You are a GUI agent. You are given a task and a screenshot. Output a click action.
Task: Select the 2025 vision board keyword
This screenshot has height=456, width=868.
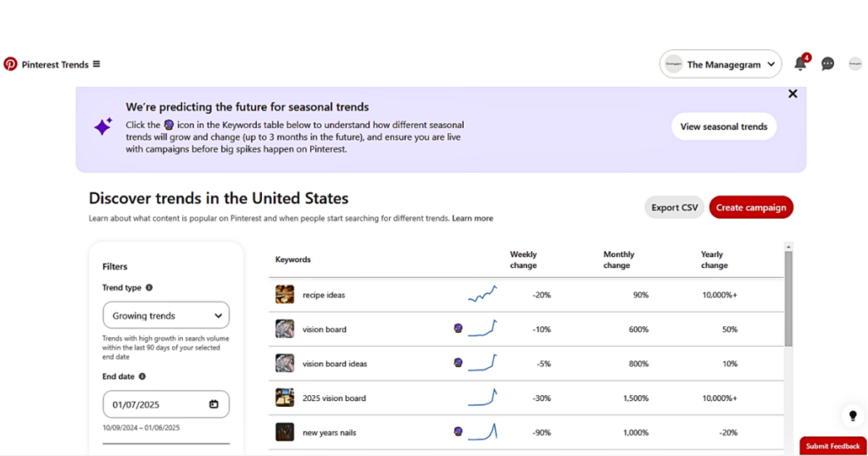334,398
